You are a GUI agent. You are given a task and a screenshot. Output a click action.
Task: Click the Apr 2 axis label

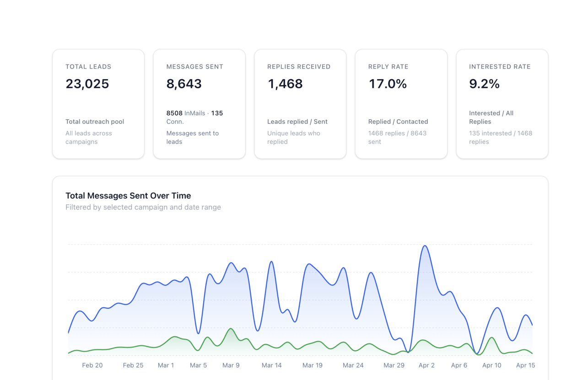[426, 365]
